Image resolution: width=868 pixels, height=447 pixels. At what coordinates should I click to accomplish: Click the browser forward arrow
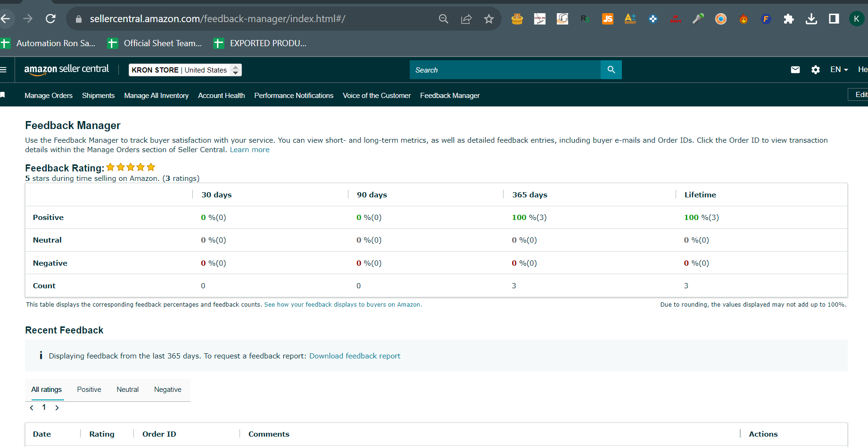28,19
